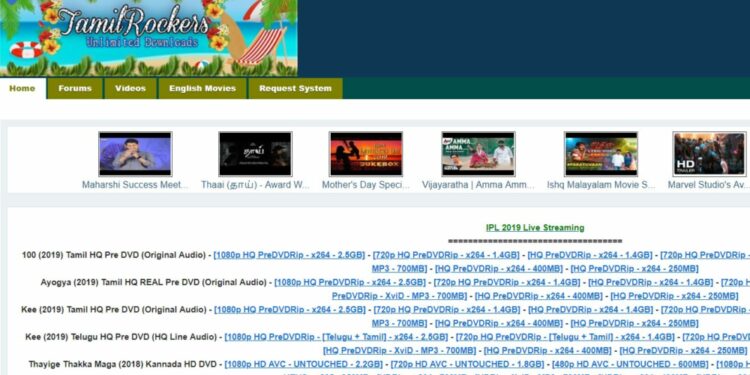Open 100 (2019) 720p HQ PreDVDRip 1.4GB link
Image resolution: width=750 pixels, height=375 pixels.
point(446,255)
